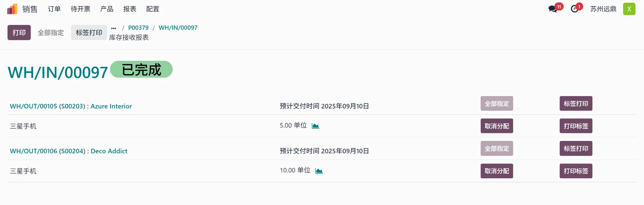
Task: Expand the breadcrumb ellipsis menu
Action: 114,28
